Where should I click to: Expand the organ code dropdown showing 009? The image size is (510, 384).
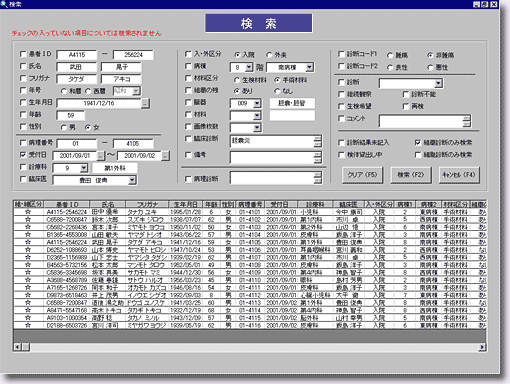[x=257, y=103]
